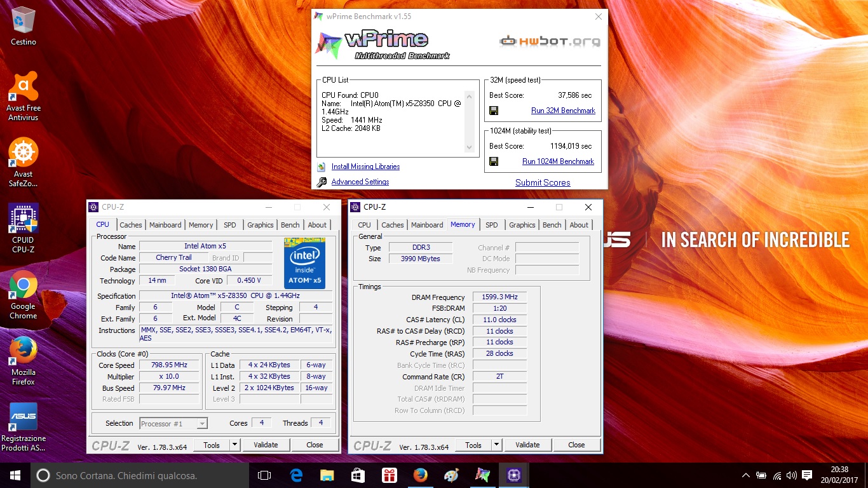Click Close button in left CPU-Z
868x488 pixels.
[315, 445]
